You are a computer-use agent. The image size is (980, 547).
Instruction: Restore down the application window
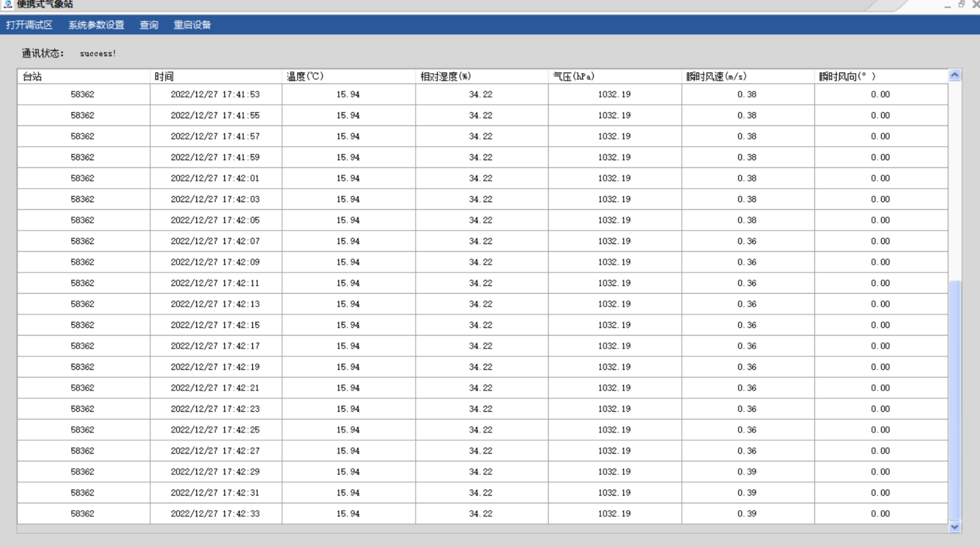(x=962, y=4)
